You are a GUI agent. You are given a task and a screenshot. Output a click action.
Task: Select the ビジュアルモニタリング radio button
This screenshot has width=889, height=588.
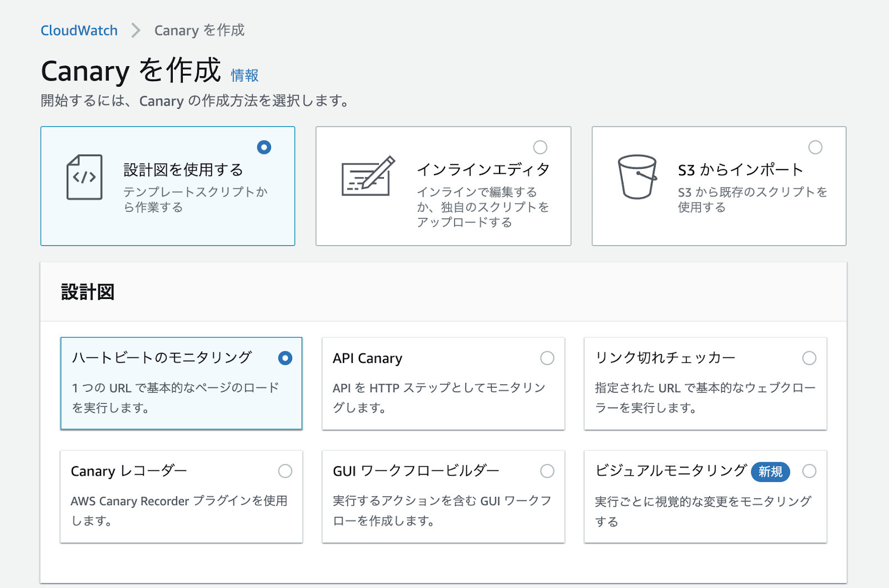tap(809, 471)
